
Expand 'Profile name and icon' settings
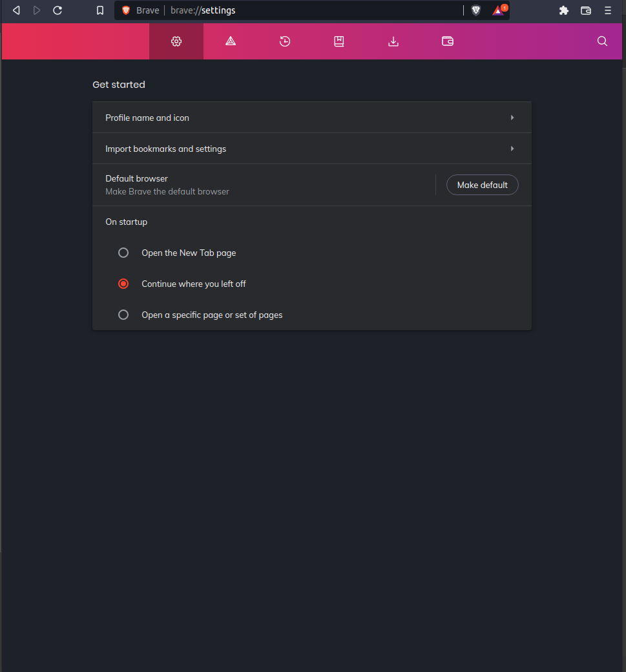pos(311,117)
